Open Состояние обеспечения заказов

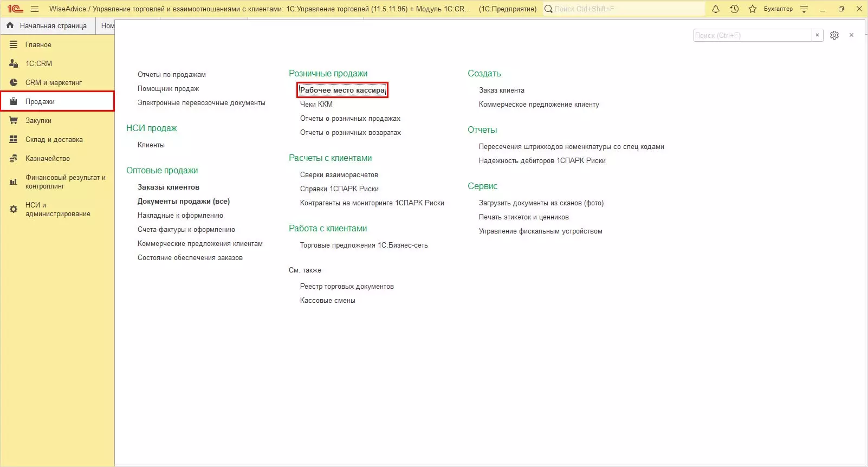190,258
